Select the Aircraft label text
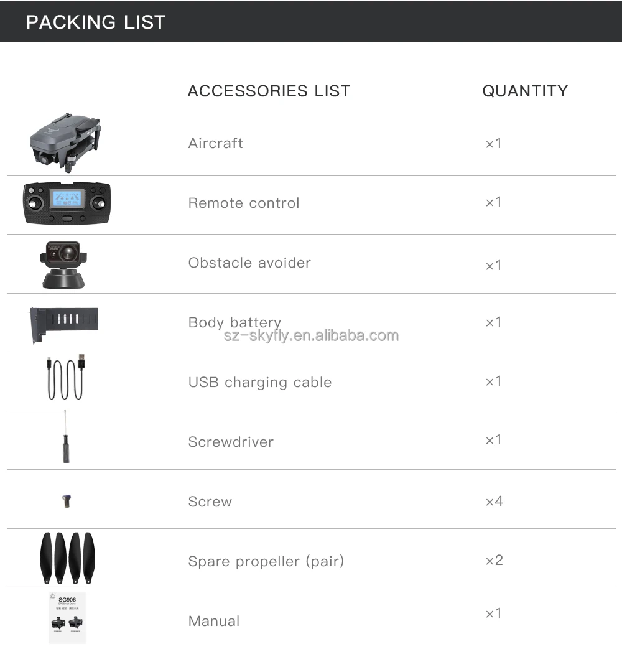The height and width of the screenshot is (672, 622). pyautogui.click(x=215, y=143)
